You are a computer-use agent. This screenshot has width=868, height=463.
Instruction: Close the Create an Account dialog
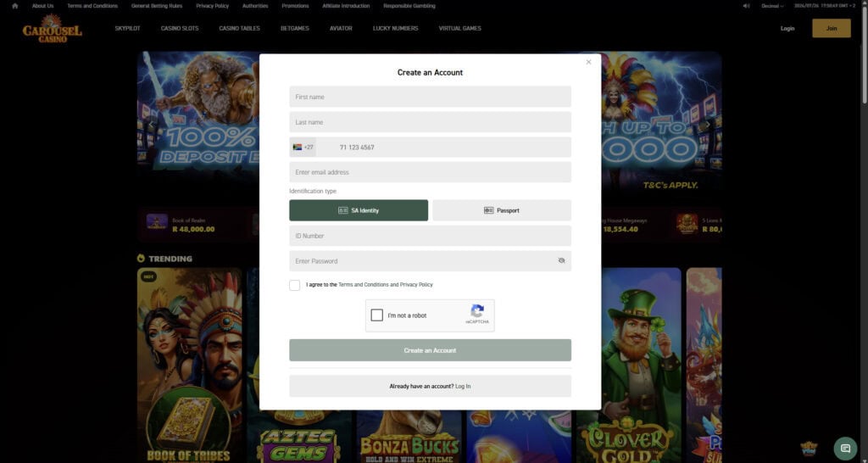588,62
